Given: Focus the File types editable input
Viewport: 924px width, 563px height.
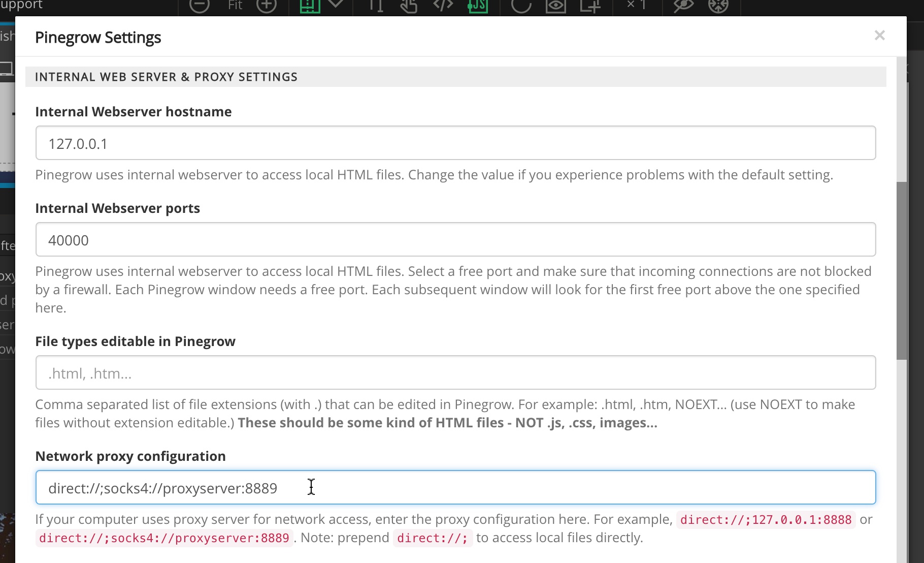Looking at the screenshot, I should [x=455, y=372].
